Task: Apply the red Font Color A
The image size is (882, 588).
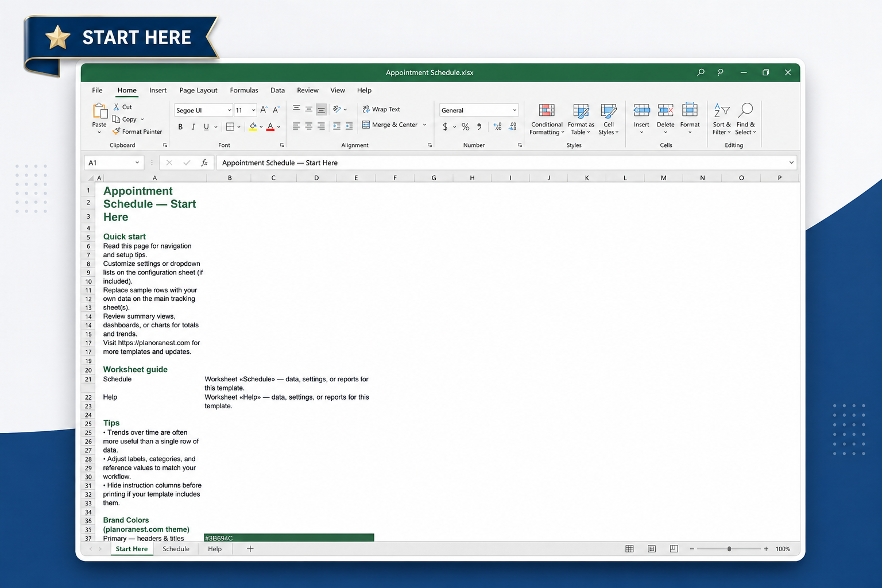Action: coord(270,126)
